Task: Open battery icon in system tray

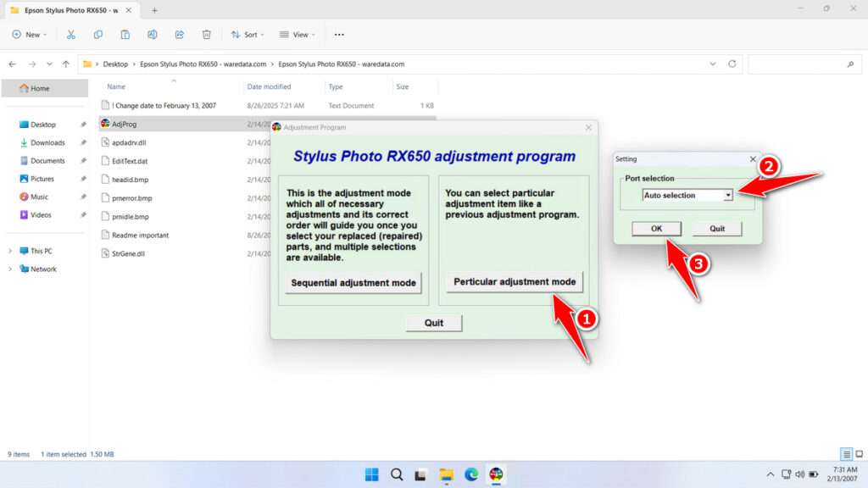Action: point(814,474)
